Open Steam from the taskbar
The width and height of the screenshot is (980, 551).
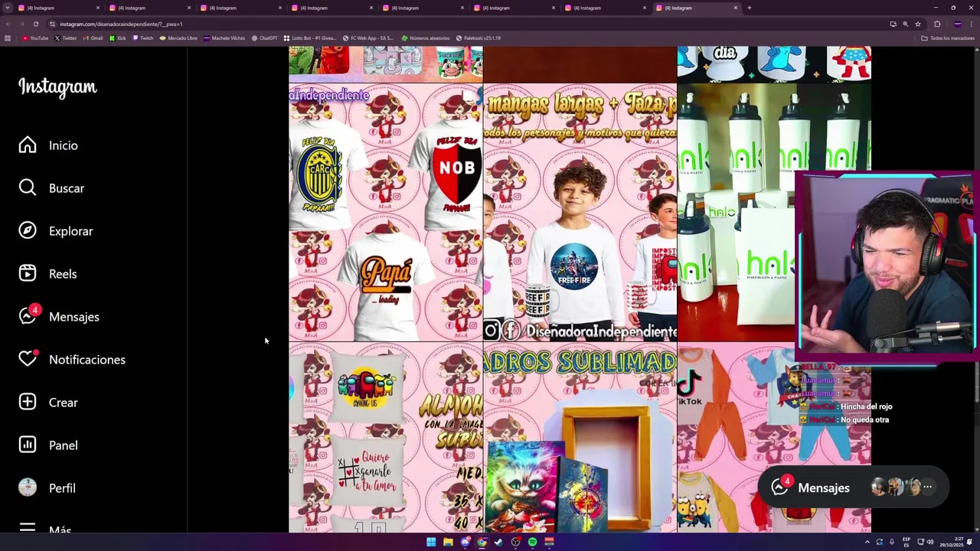coord(498,542)
